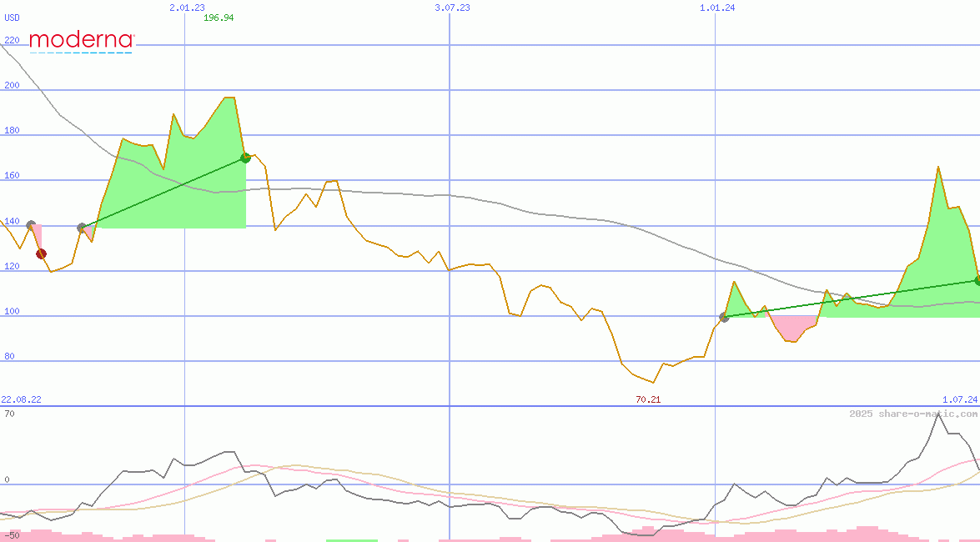Click the 3.07.23 date label

point(453,8)
